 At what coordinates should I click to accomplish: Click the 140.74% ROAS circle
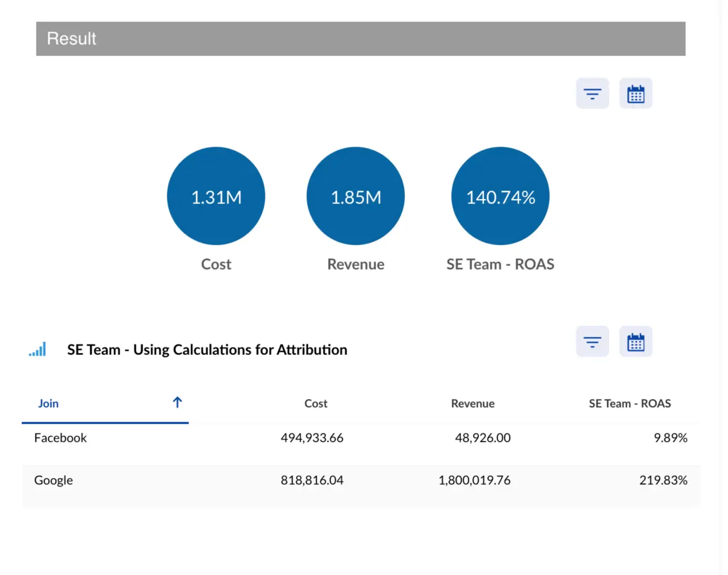click(500, 196)
